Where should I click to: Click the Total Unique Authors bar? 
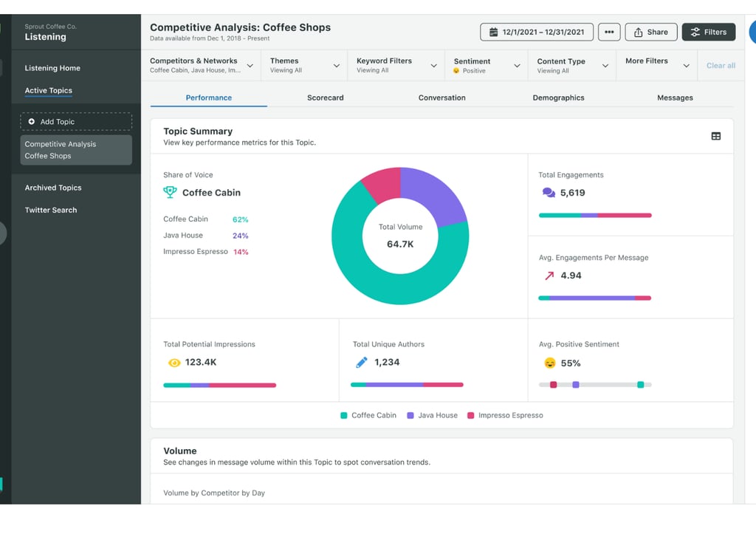407,385
